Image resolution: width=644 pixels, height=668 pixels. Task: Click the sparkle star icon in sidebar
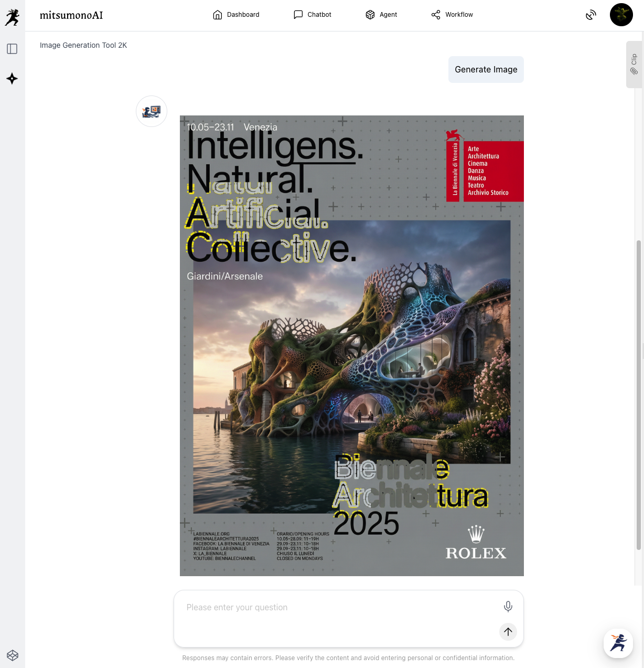[x=12, y=79]
